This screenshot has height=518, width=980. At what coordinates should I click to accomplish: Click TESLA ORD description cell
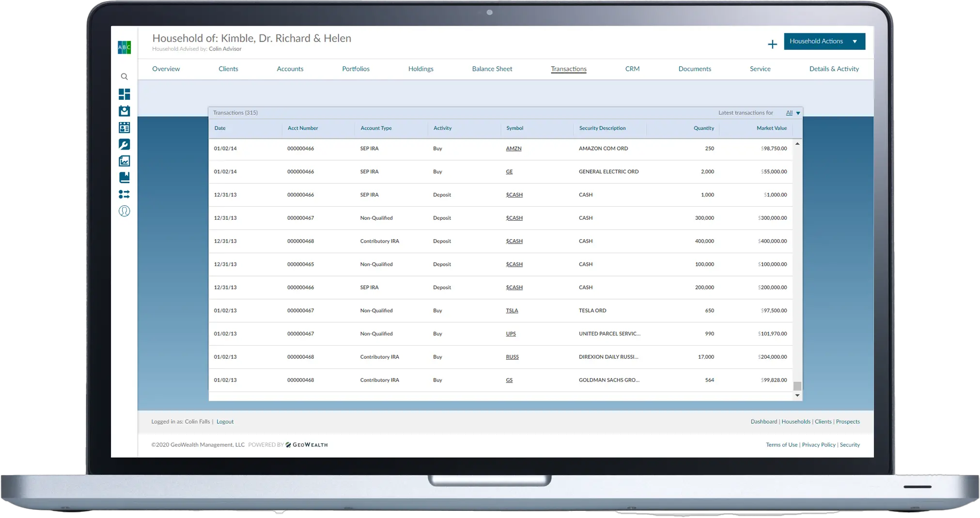click(x=592, y=311)
